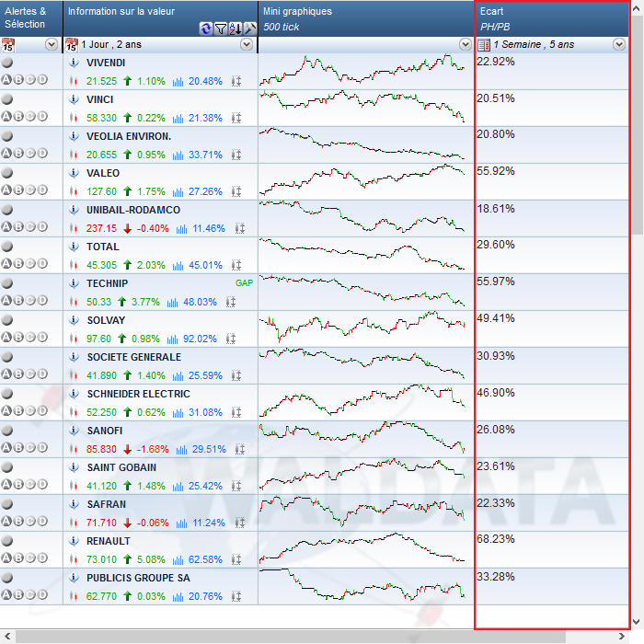Click the range icon at the end of VALEO's row
644x644 pixels.
pos(236,191)
